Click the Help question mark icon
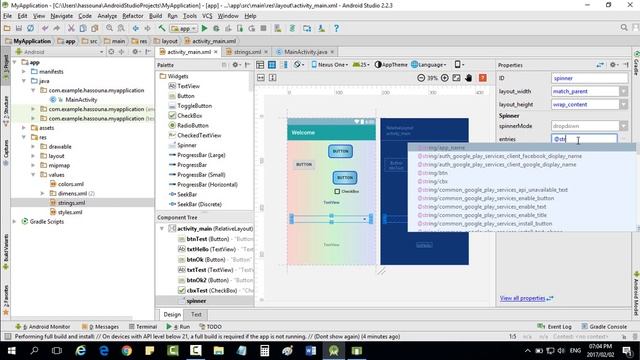 (336, 28)
